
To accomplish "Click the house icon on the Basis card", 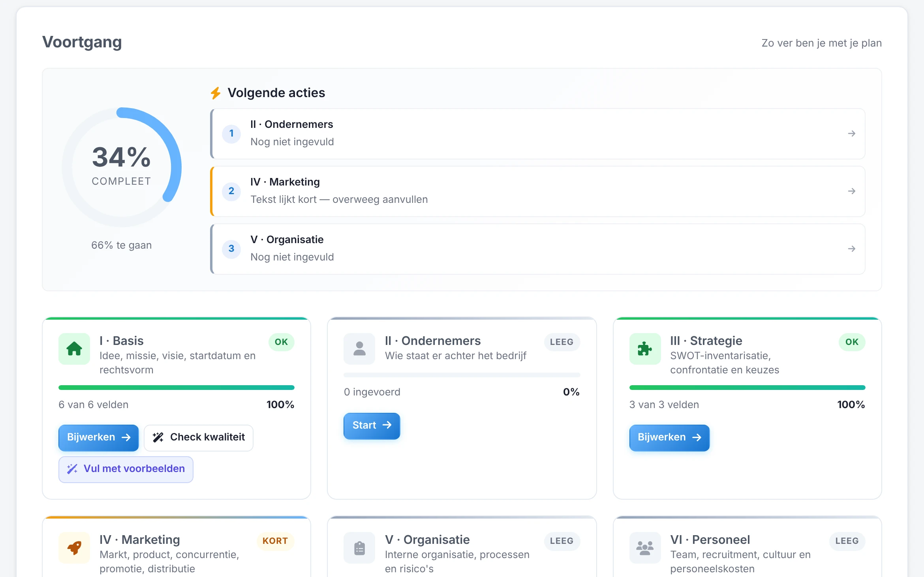I will point(74,349).
